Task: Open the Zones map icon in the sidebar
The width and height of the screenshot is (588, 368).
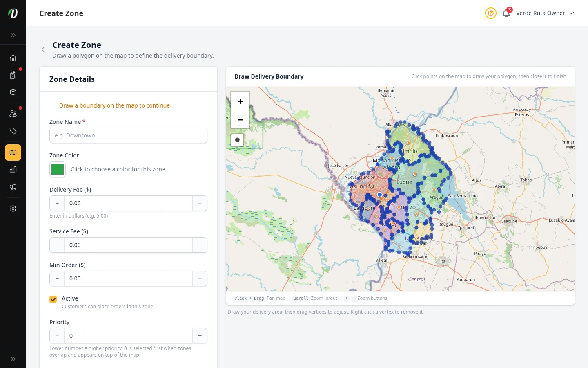Action: (x=13, y=153)
